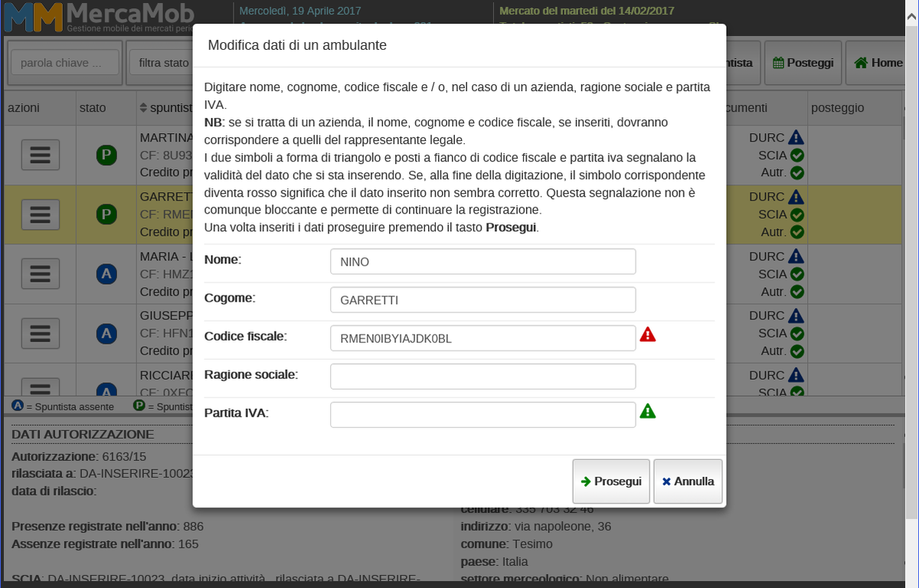Click 'Spuntista assente' legend label

click(x=74, y=407)
